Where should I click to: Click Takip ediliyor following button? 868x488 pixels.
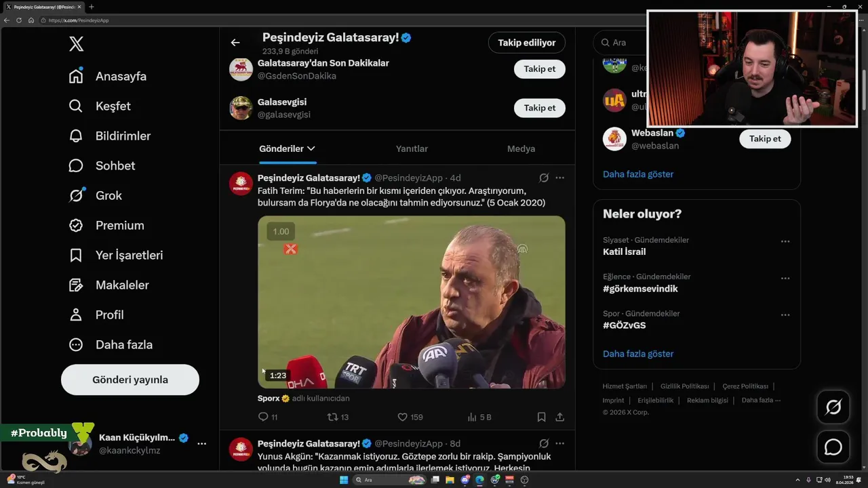pos(527,43)
